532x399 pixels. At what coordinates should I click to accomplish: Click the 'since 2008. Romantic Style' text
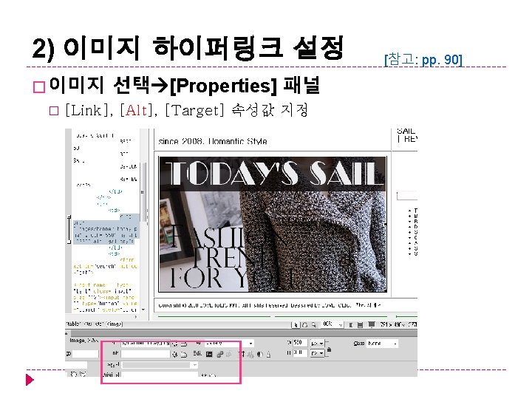213,141
